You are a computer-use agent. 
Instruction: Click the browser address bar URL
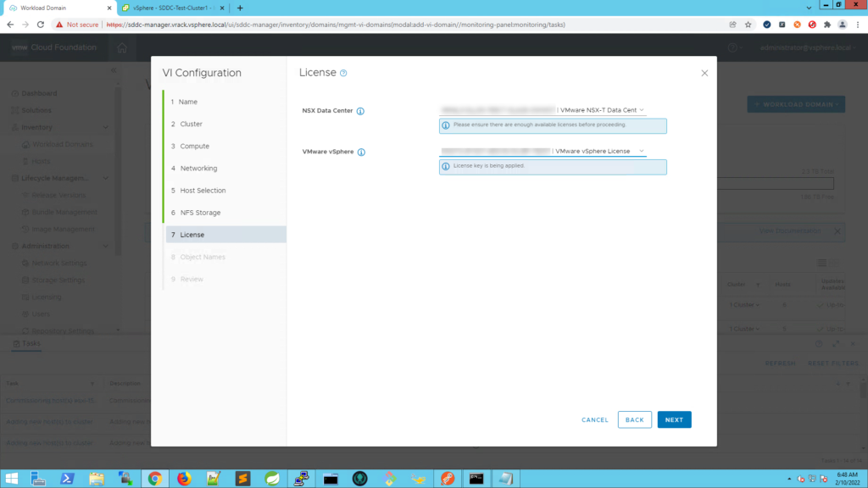[336, 25]
